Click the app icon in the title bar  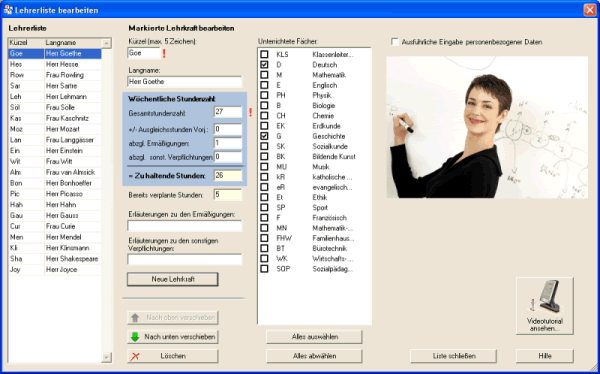8,10
